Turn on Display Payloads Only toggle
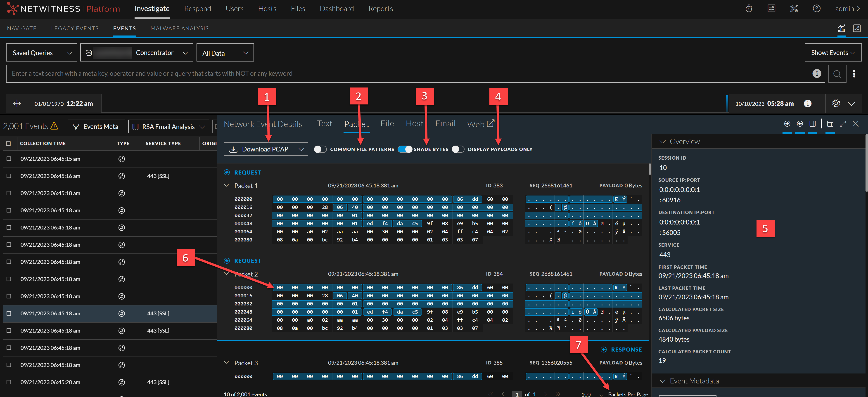The image size is (868, 397). point(458,149)
